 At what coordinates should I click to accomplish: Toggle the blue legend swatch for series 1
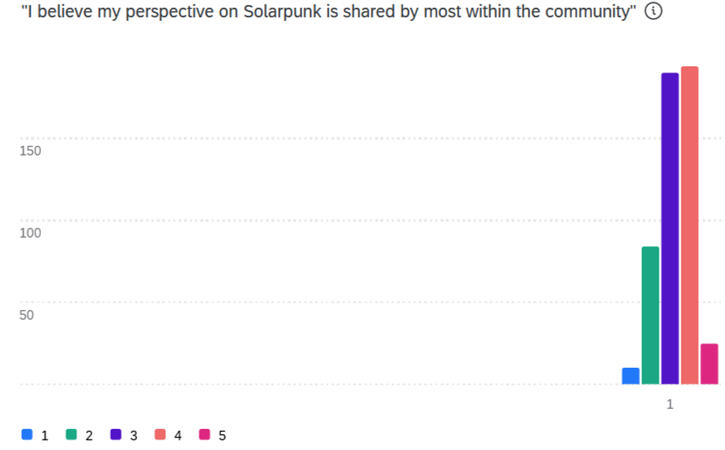27,435
